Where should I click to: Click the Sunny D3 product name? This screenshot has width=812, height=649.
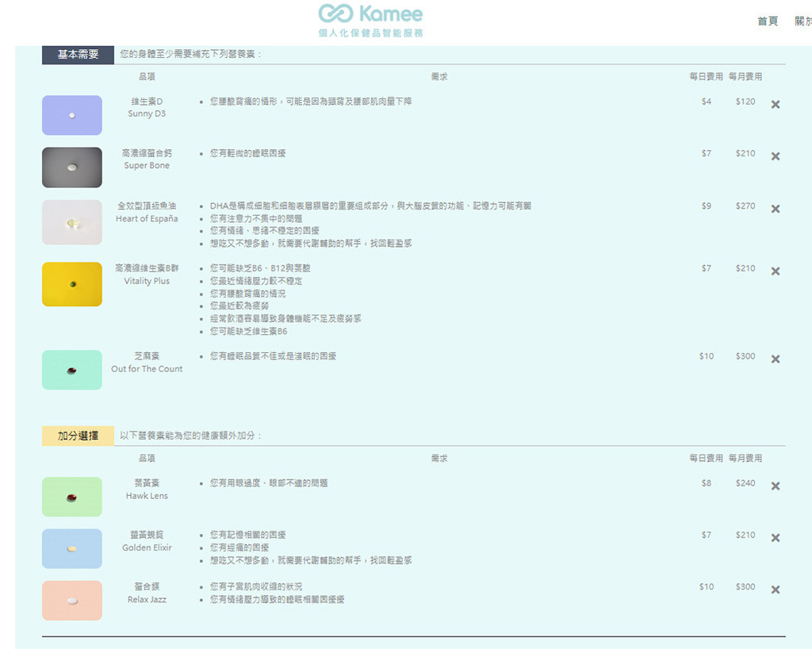point(147,113)
